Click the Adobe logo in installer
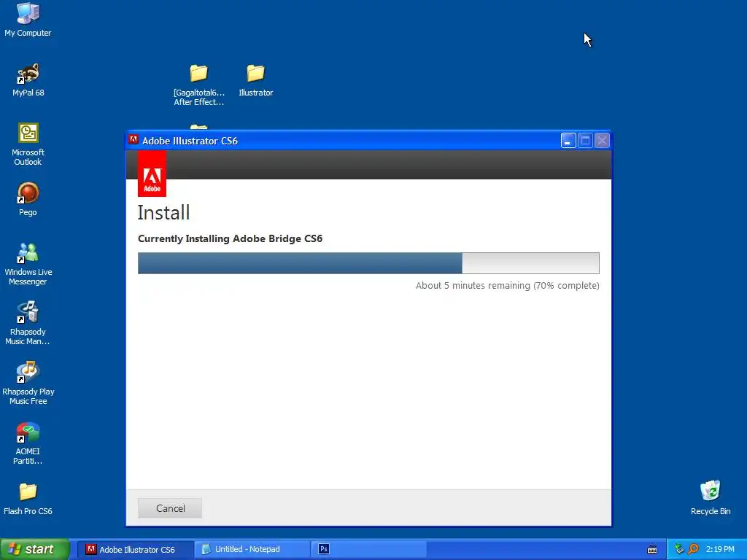The height and width of the screenshot is (560, 747). coord(152,174)
